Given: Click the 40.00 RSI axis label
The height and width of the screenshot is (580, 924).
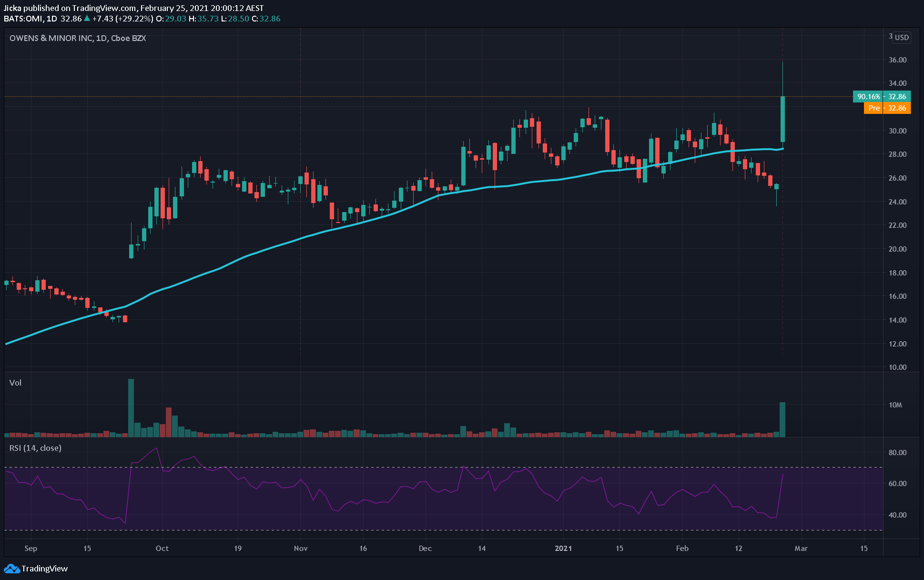Looking at the screenshot, I should pos(897,515).
